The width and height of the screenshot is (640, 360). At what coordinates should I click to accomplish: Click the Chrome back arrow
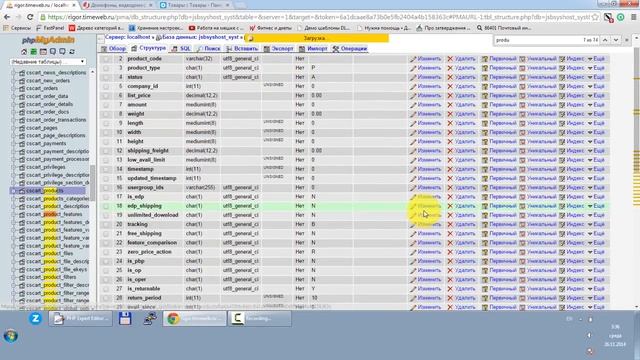[x=7, y=17]
